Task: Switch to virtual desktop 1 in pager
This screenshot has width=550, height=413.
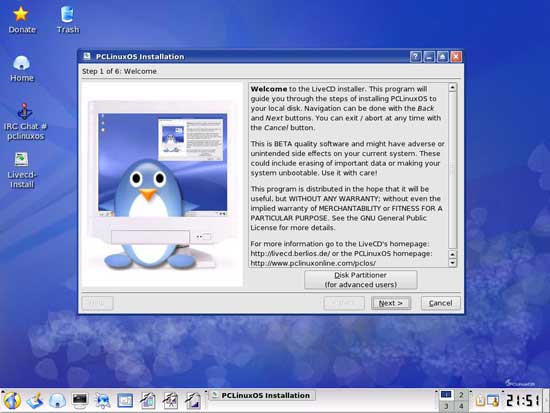Action: (x=446, y=395)
